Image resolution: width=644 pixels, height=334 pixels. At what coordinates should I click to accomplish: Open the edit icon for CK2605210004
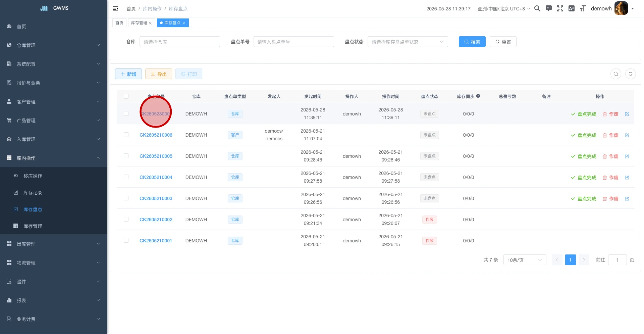(x=627, y=178)
